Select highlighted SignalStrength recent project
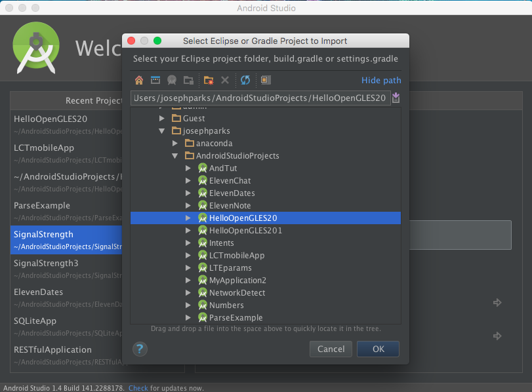The width and height of the screenshot is (532, 392). (x=66, y=240)
